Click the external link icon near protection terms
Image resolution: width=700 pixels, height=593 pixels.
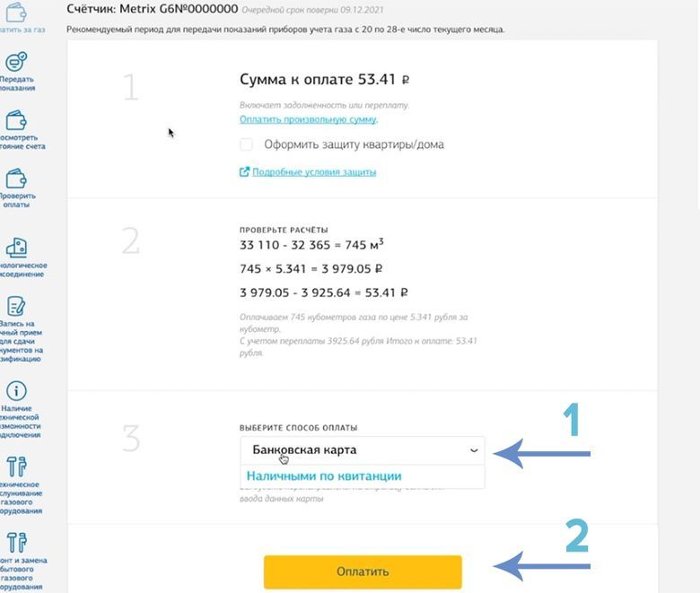click(244, 171)
